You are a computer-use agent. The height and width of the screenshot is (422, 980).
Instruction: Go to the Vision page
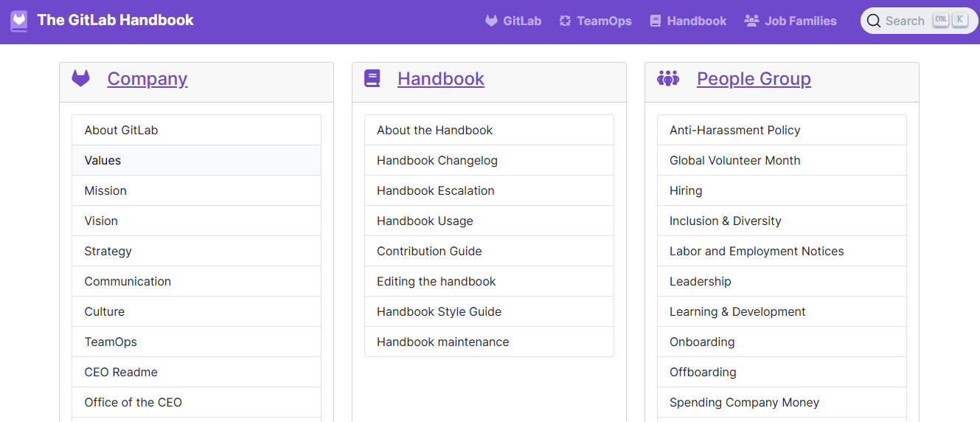pyautogui.click(x=196, y=221)
